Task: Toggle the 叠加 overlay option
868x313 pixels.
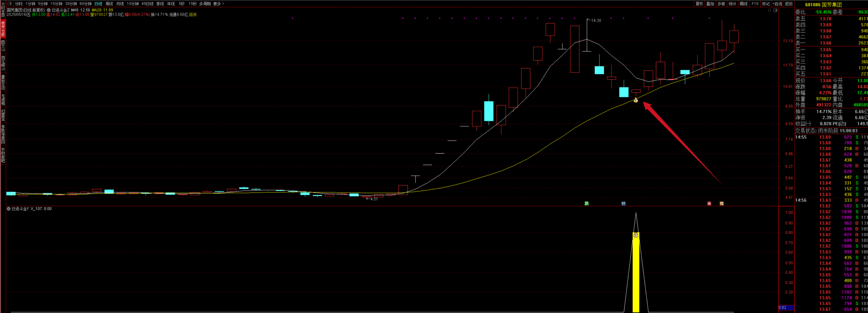Action: point(710,4)
